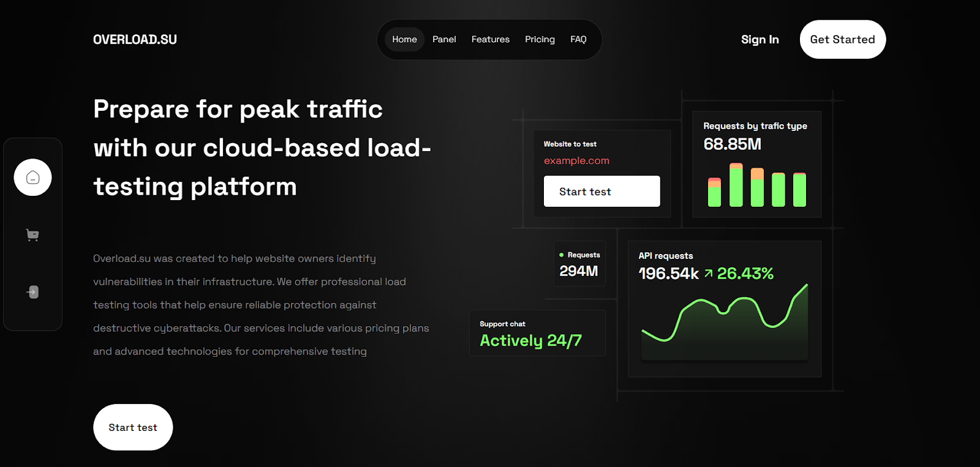Click the API requests heading
Image resolution: width=980 pixels, height=467 pixels.
point(666,256)
